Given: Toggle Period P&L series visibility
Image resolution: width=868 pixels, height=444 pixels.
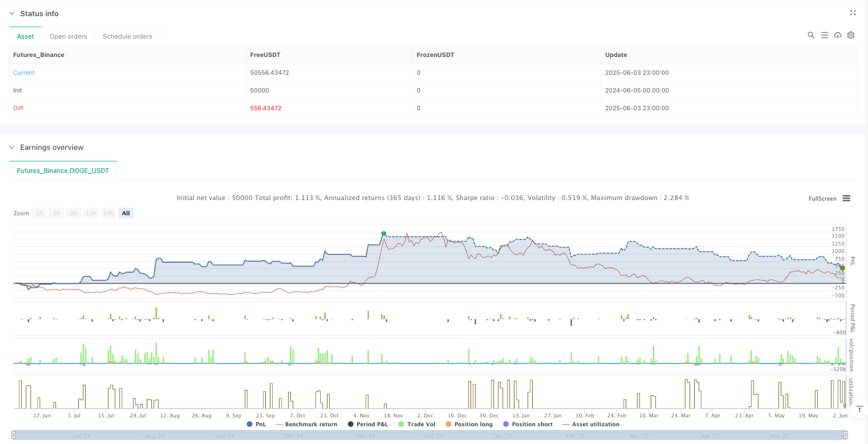Looking at the screenshot, I should click(x=368, y=424).
